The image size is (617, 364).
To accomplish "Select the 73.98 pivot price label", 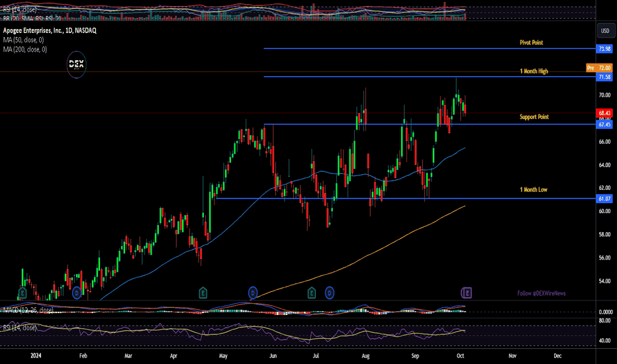I will click(604, 49).
